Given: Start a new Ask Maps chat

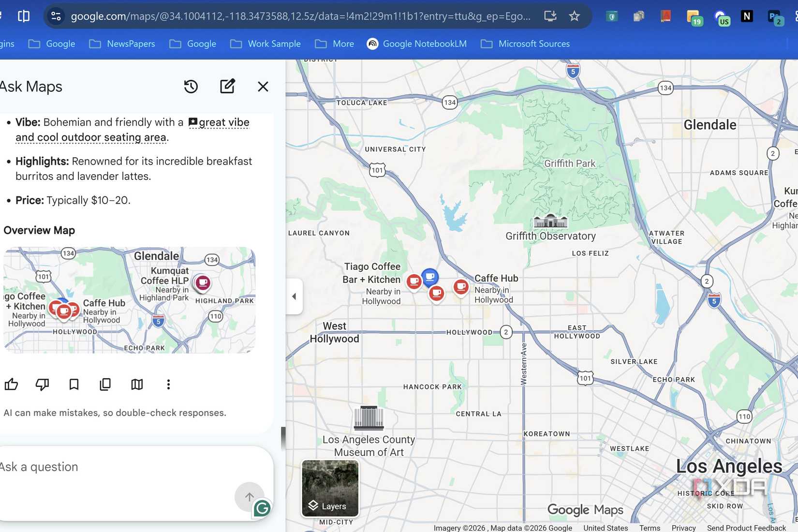Looking at the screenshot, I should click(x=227, y=86).
